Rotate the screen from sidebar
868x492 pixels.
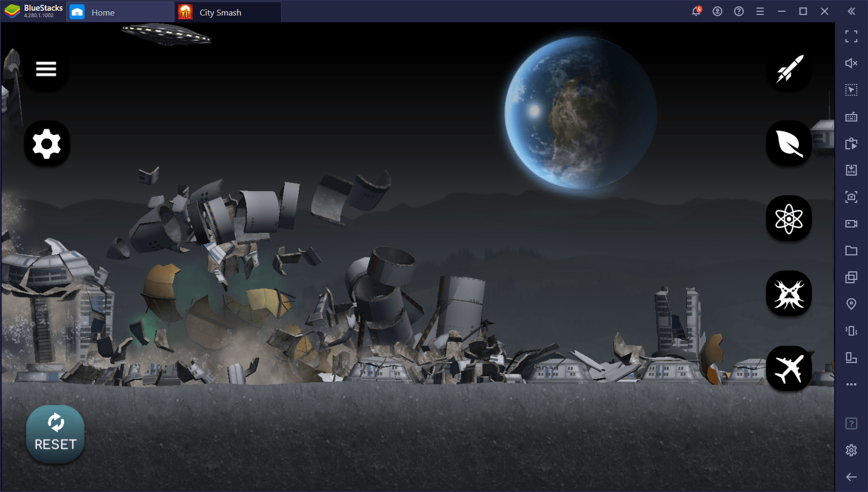pyautogui.click(x=851, y=358)
